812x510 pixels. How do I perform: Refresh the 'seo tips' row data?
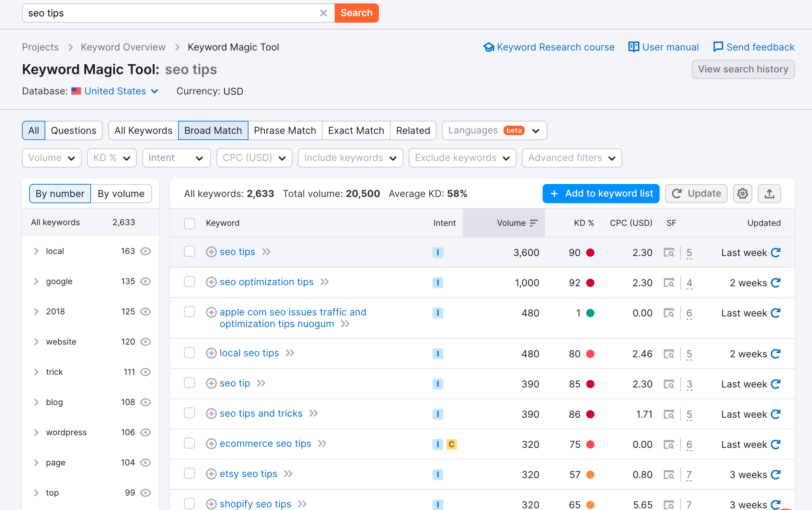(x=776, y=253)
